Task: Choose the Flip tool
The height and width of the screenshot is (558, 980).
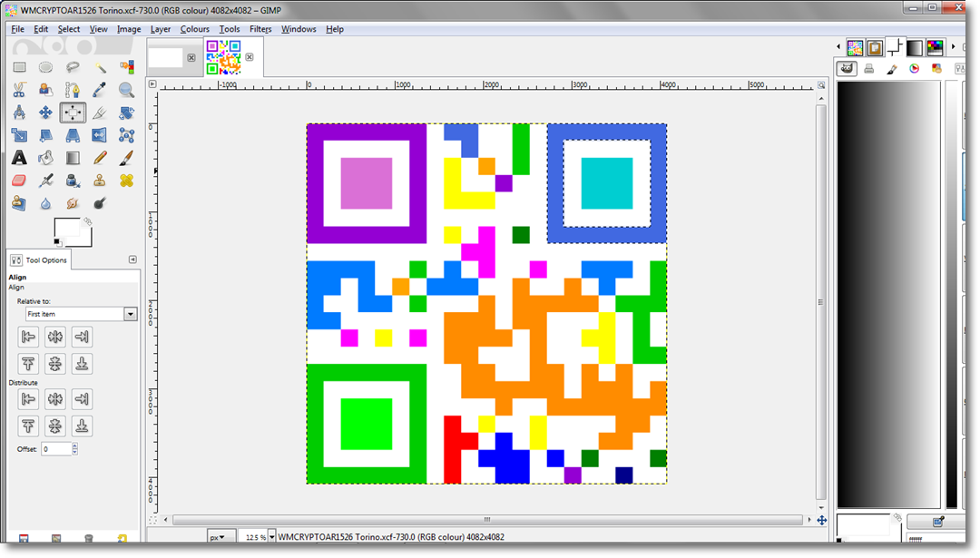Action: (x=100, y=135)
